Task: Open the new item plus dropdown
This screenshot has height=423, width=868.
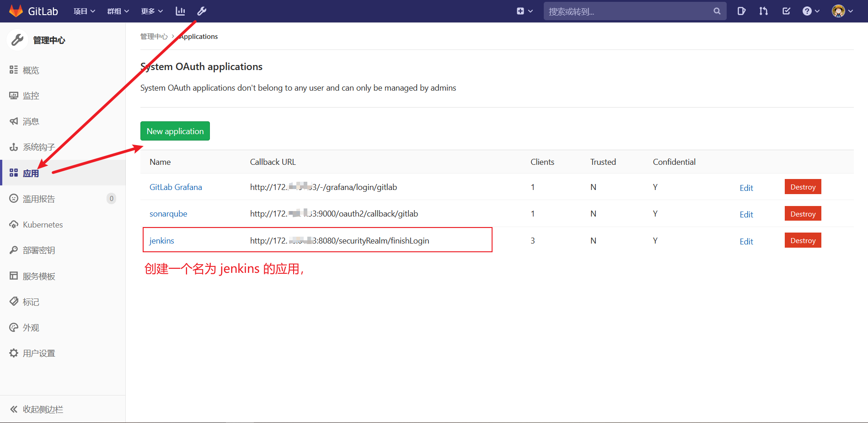Action: 525,11
